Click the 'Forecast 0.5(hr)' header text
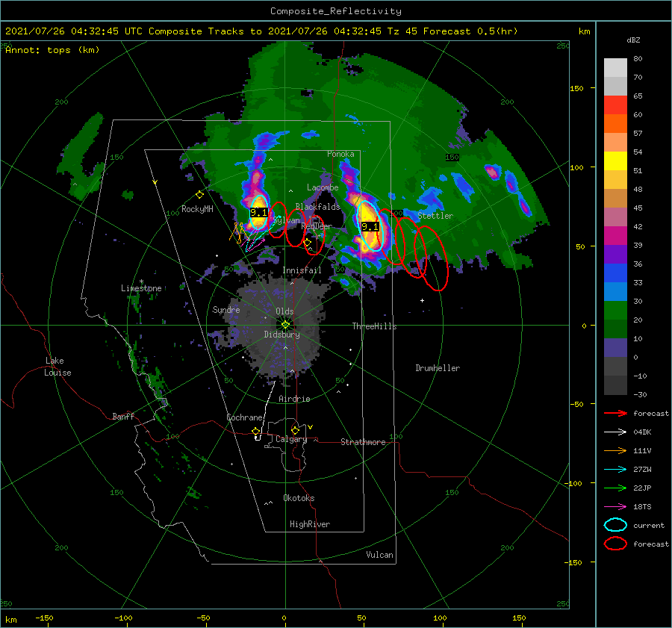The width and height of the screenshot is (672, 628). coord(470,31)
